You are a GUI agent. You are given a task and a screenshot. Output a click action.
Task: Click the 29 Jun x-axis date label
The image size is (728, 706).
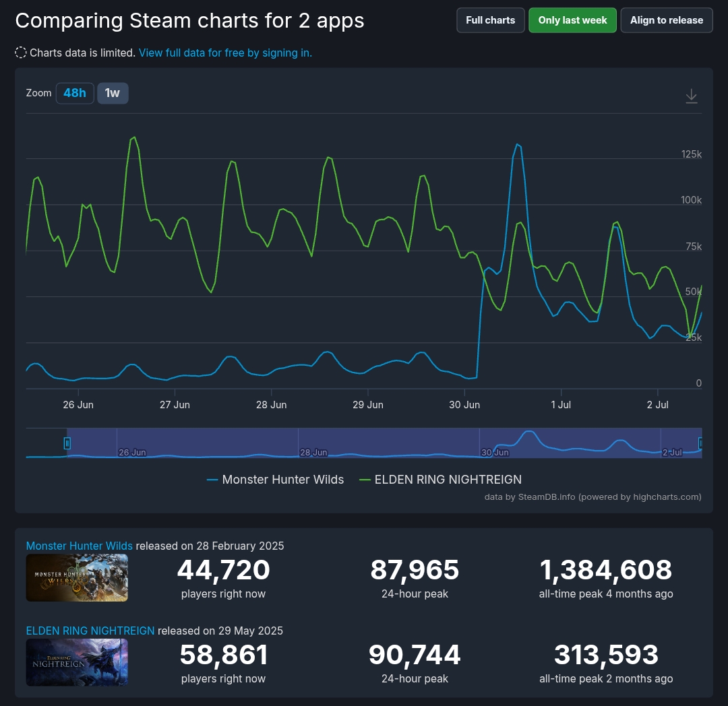[x=368, y=405]
